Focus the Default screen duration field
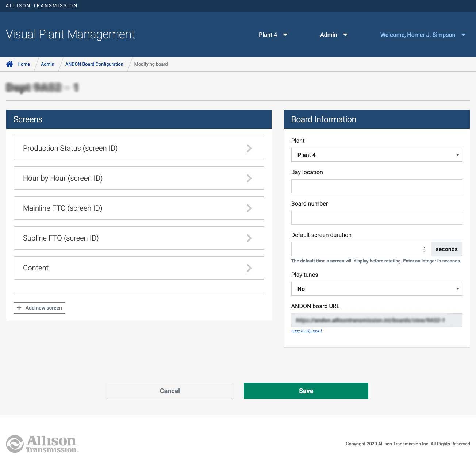The image size is (476, 472). tap(361, 249)
